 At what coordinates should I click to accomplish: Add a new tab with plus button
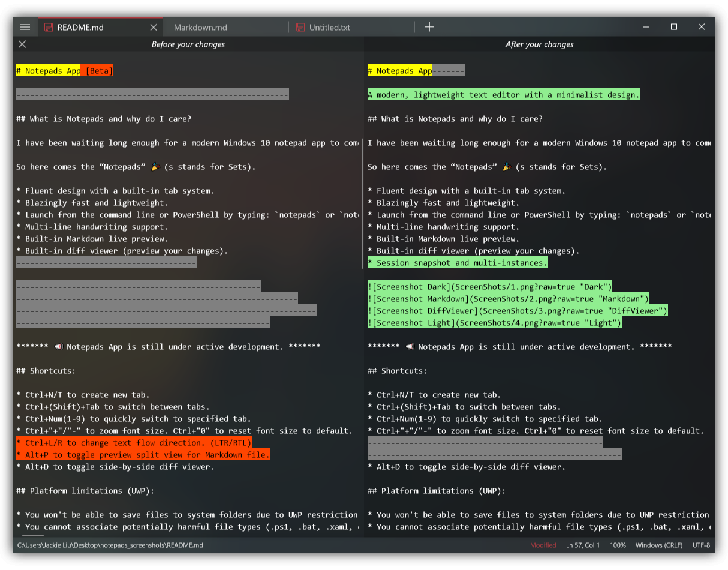(x=429, y=27)
